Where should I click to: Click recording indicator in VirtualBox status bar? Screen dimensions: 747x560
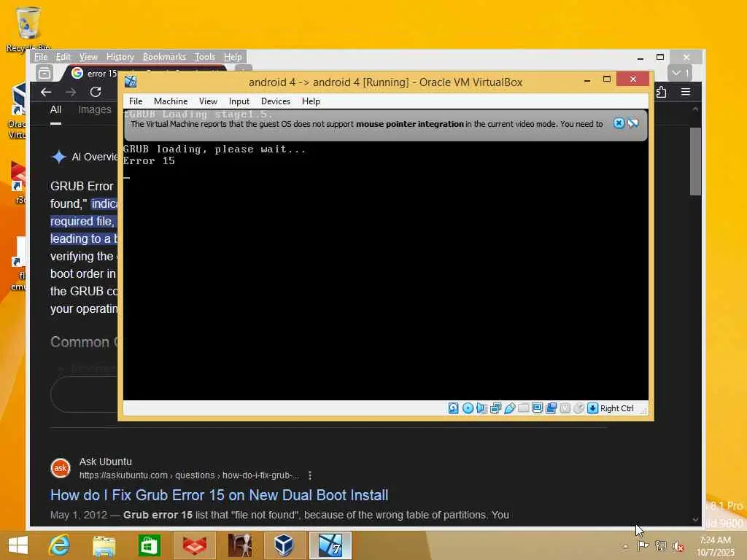[x=551, y=408]
